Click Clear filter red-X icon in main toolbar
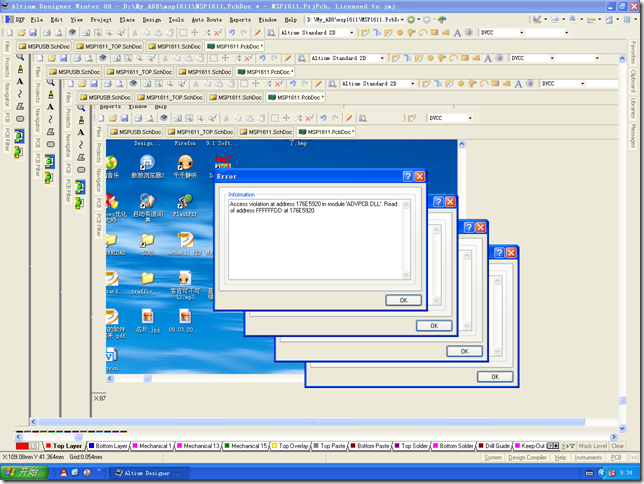 click(218, 32)
